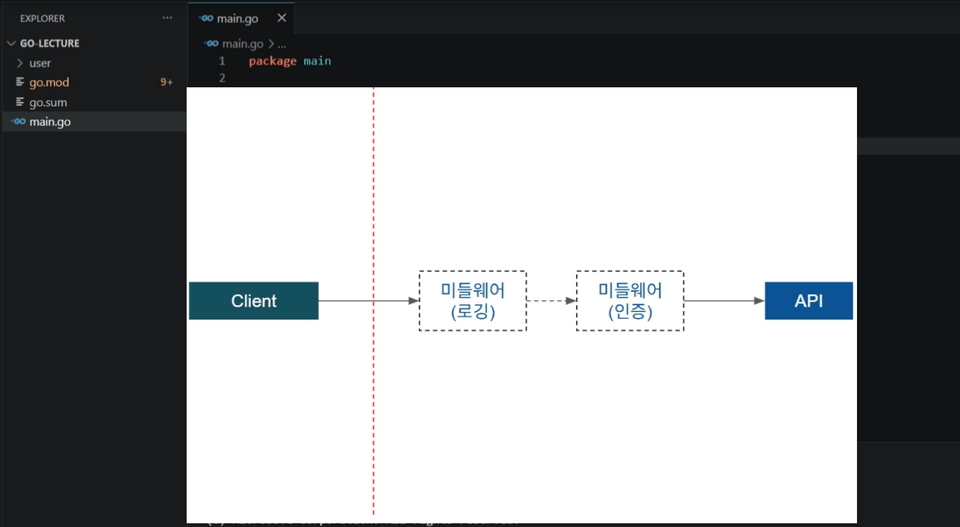This screenshot has height=527, width=960.
Task: Click the Go gopher icon beside main.go in explorer
Action: point(19,122)
